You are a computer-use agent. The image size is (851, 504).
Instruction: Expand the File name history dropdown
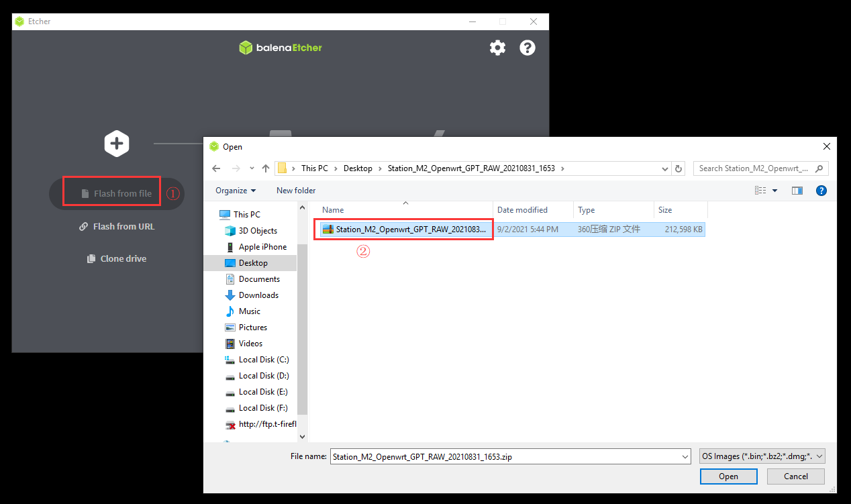click(685, 457)
